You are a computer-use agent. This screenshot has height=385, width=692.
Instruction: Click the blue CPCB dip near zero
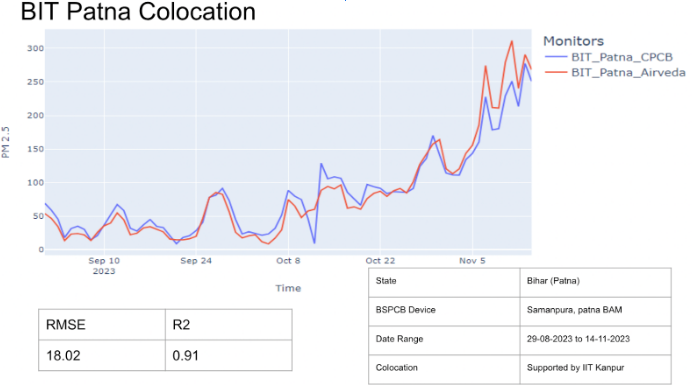pos(314,242)
